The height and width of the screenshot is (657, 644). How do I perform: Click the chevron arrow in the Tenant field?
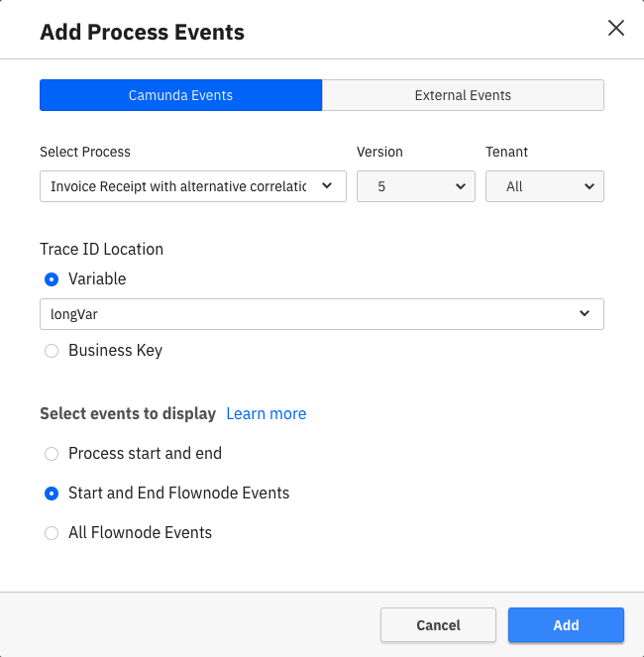click(x=589, y=186)
